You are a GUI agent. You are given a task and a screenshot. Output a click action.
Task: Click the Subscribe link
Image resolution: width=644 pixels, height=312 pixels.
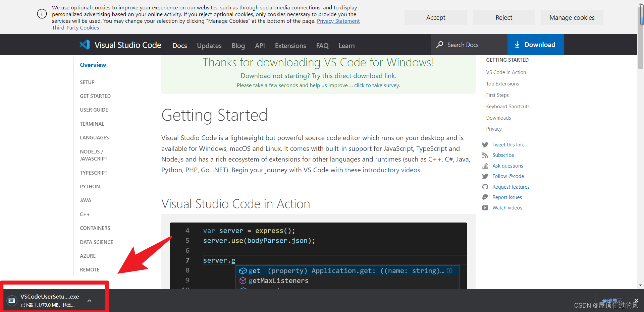point(503,155)
